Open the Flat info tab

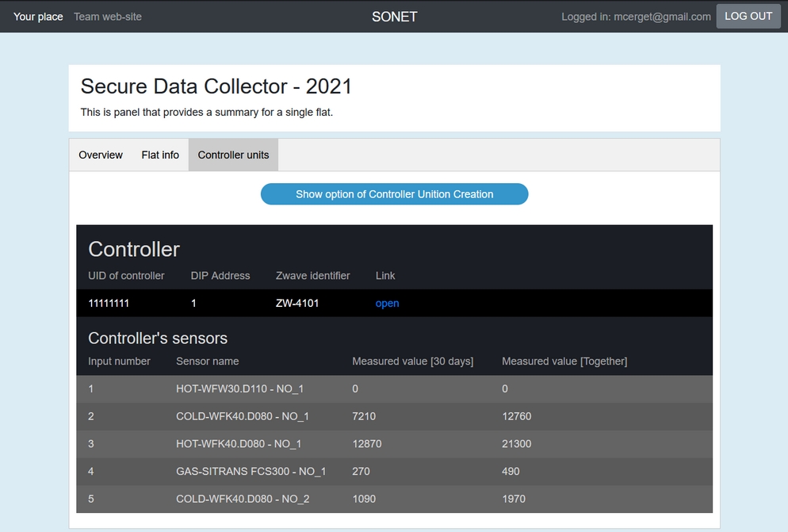(160, 155)
